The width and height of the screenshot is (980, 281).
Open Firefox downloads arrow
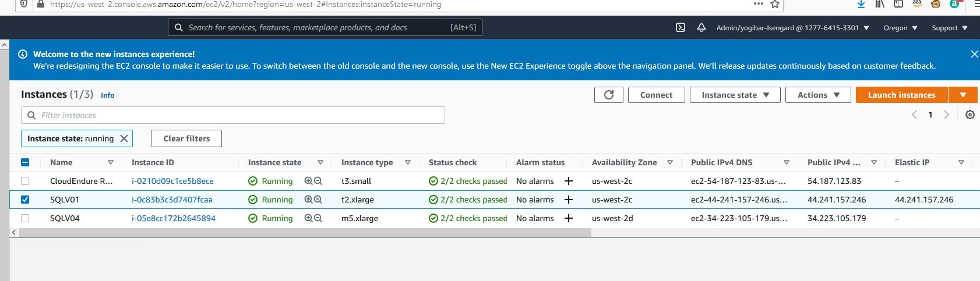[x=861, y=4]
